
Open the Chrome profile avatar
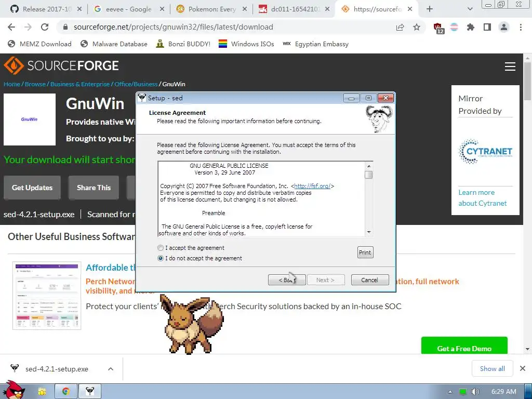coord(504,27)
